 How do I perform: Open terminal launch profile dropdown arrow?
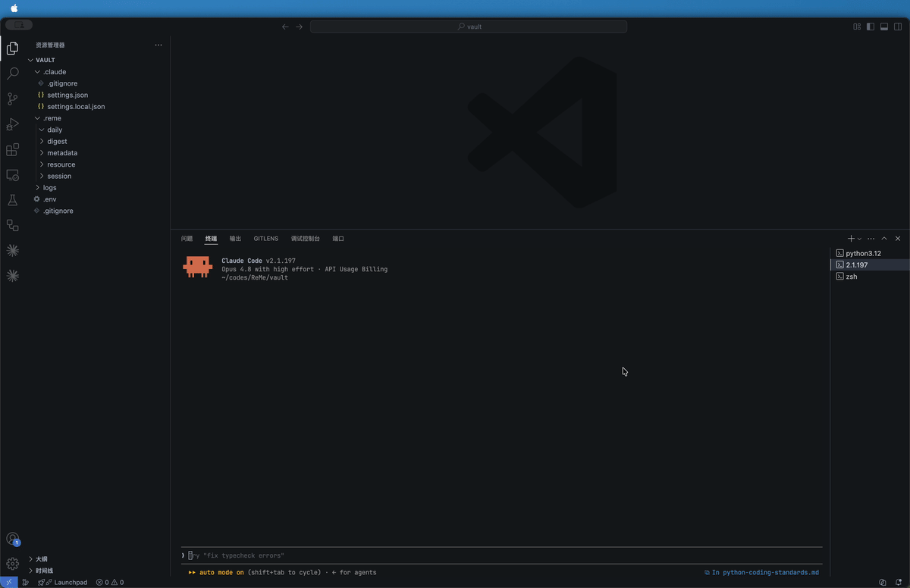coord(859,239)
